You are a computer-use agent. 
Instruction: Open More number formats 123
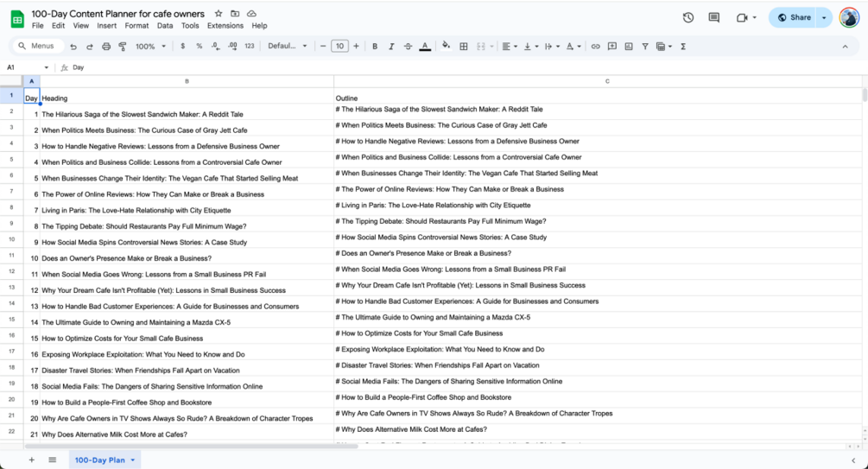pyautogui.click(x=249, y=47)
